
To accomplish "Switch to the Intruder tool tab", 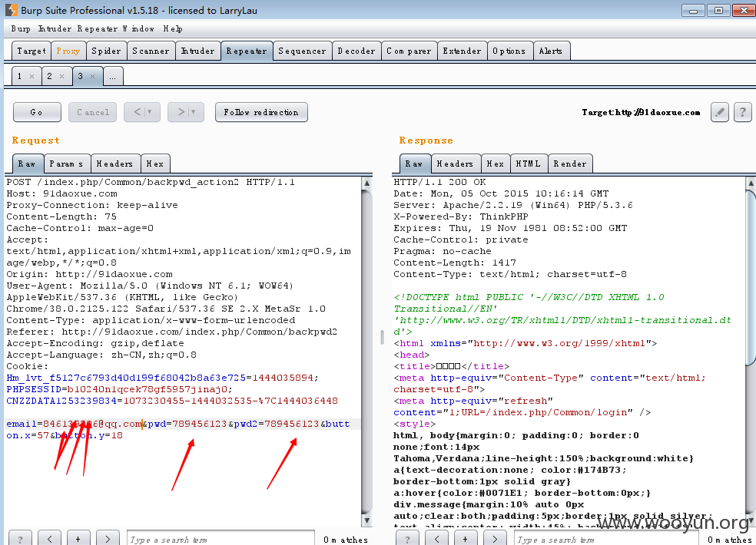I will click(197, 51).
